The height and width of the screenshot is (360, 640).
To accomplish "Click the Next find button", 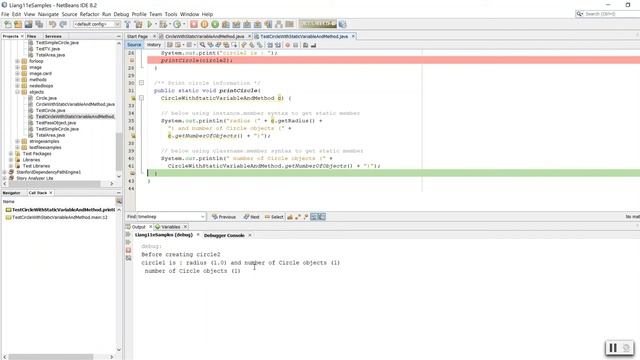I will [x=251, y=217].
